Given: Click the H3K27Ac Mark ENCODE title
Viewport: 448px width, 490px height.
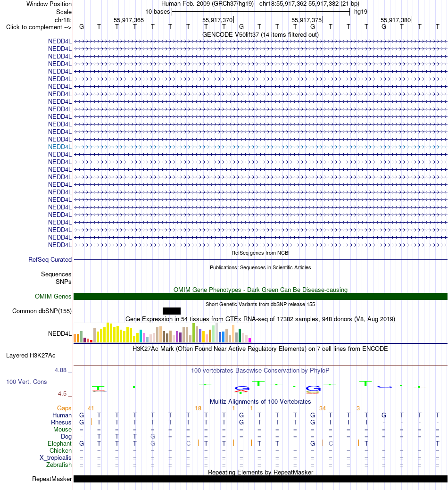Looking at the screenshot, I should [x=260, y=349].
